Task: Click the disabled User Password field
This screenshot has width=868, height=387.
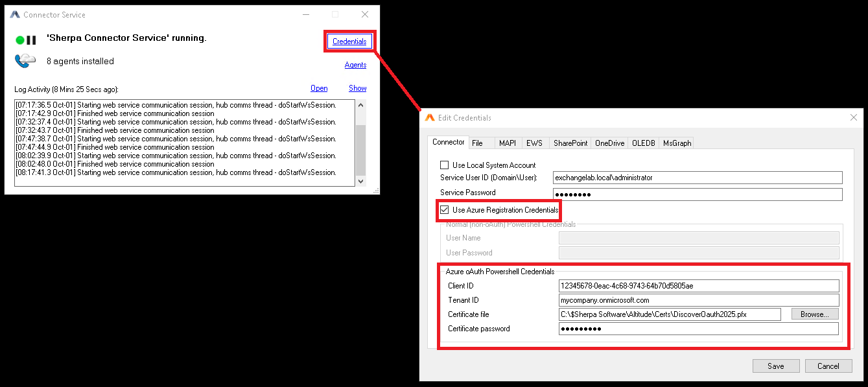Action: click(699, 253)
